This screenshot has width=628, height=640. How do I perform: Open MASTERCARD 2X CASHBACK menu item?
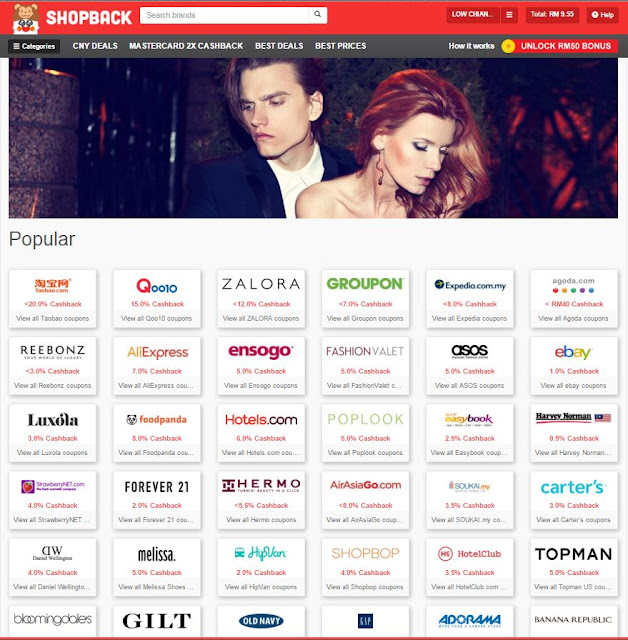pyautogui.click(x=186, y=46)
